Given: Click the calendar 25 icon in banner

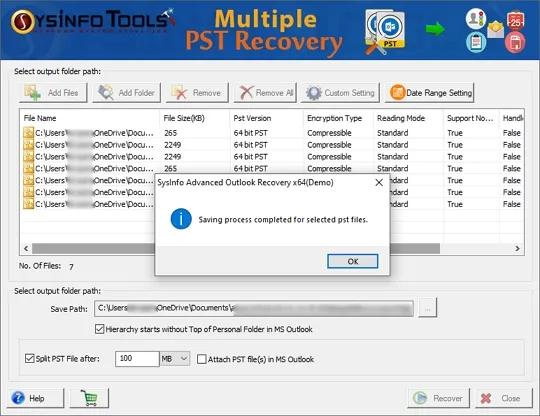Looking at the screenshot, I should 516,21.
